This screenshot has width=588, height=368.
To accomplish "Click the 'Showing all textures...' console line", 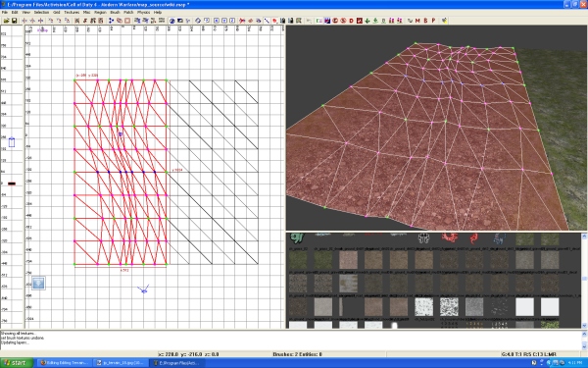I will [18, 333].
